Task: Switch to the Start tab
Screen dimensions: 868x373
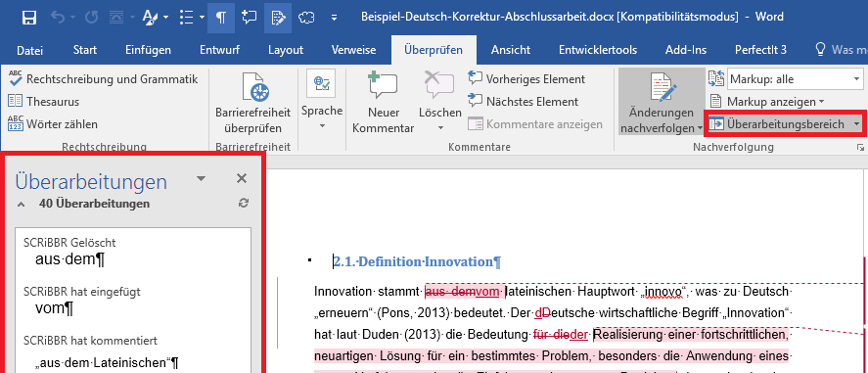Action: click(x=85, y=50)
